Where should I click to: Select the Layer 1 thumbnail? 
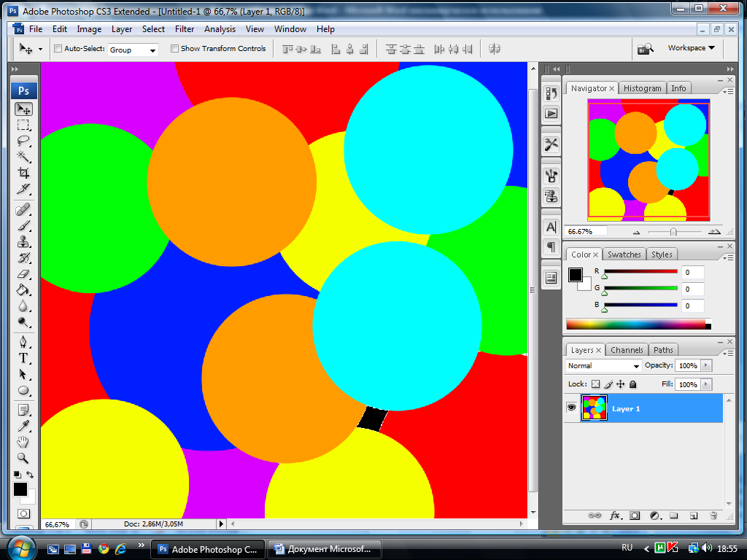[594, 408]
